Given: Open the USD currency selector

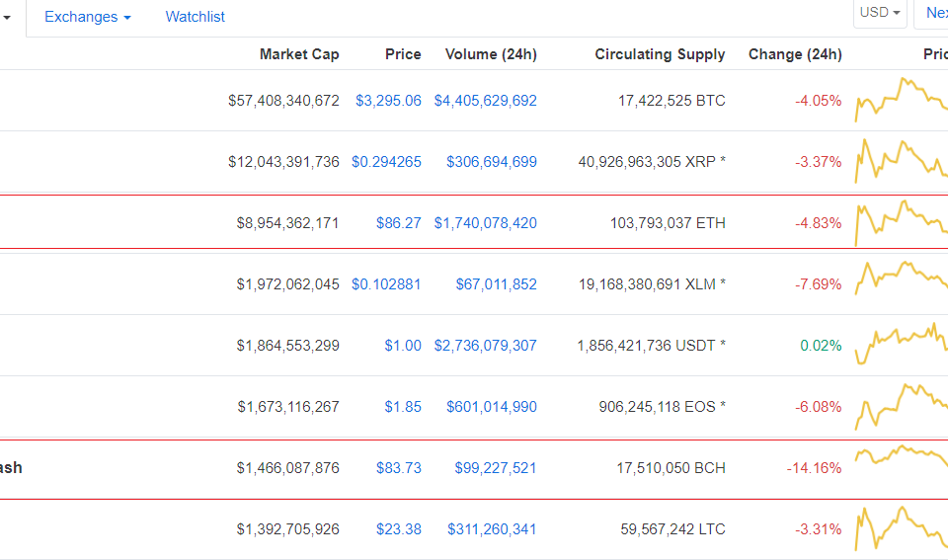Looking at the screenshot, I should click(880, 13).
